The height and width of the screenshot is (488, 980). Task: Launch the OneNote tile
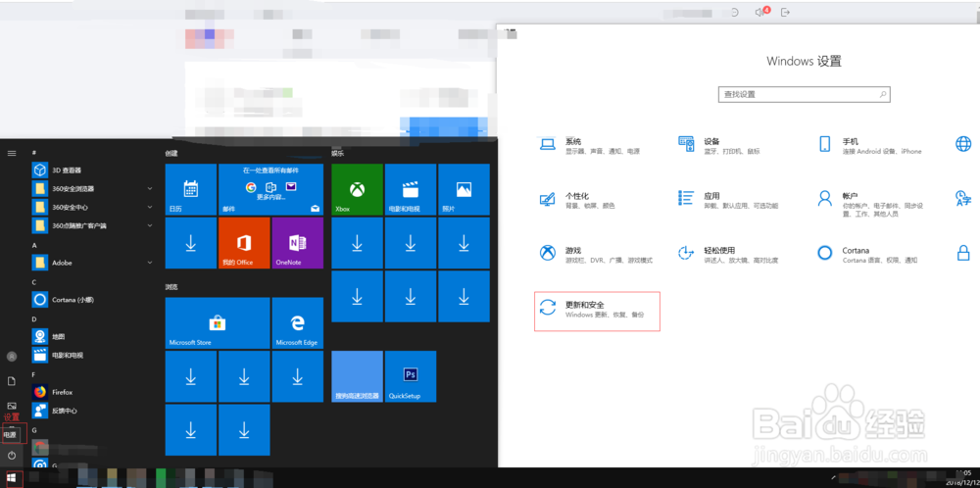pyautogui.click(x=298, y=243)
